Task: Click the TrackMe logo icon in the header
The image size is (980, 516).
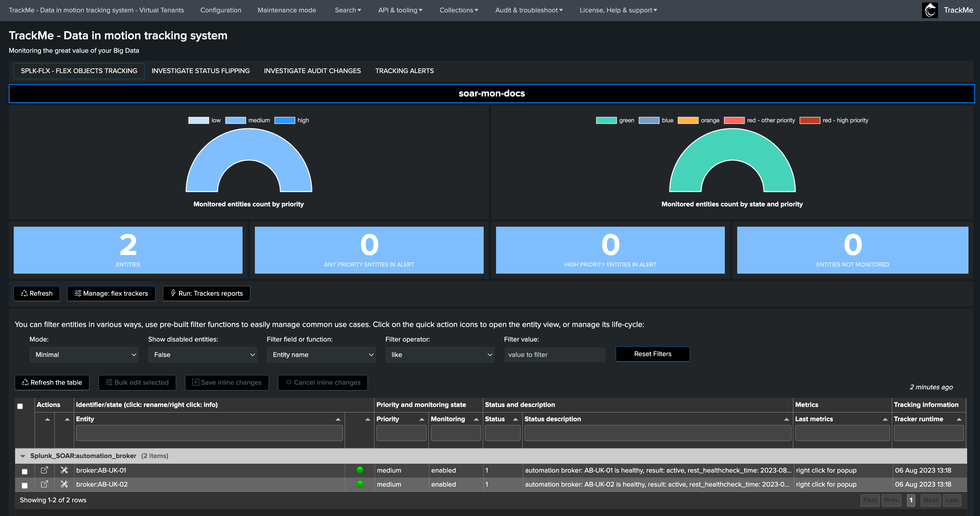Action: coord(930,10)
